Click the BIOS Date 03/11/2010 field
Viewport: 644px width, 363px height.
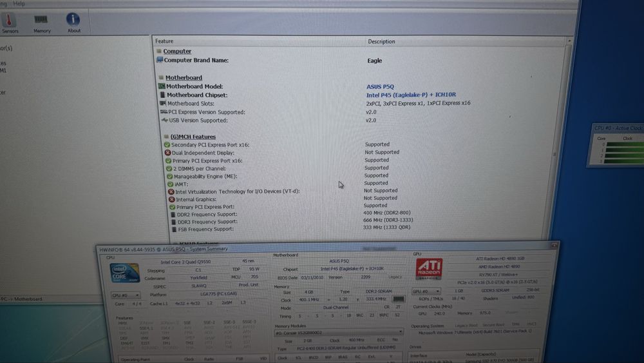312,277
